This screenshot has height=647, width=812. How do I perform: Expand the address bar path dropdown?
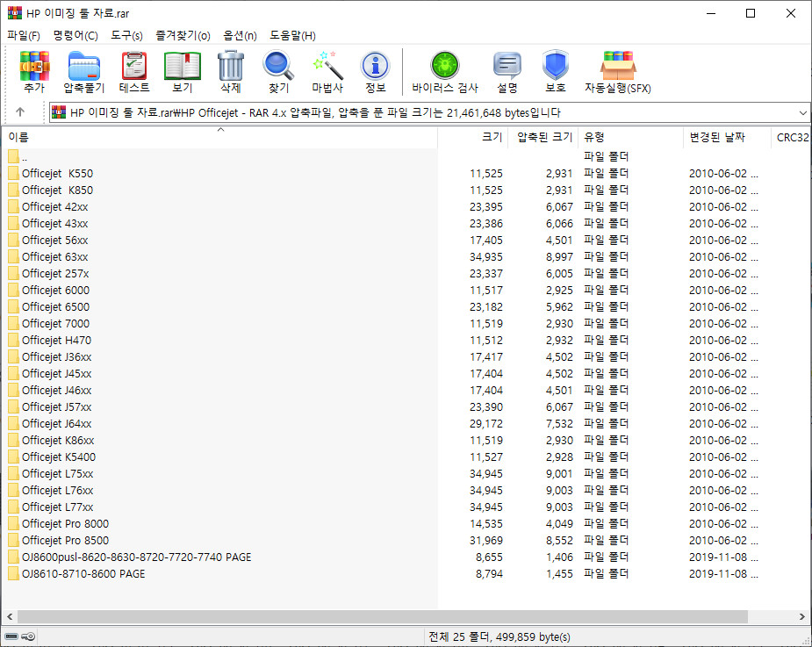802,112
